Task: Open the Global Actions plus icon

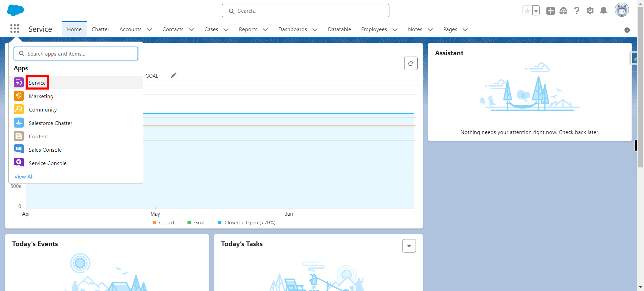Action: coord(550,11)
